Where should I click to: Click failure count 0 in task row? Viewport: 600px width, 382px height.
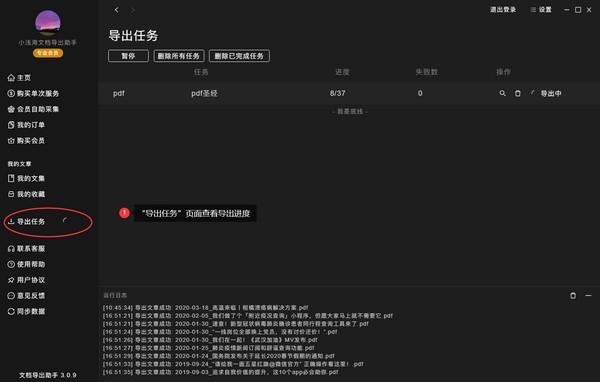pos(420,93)
